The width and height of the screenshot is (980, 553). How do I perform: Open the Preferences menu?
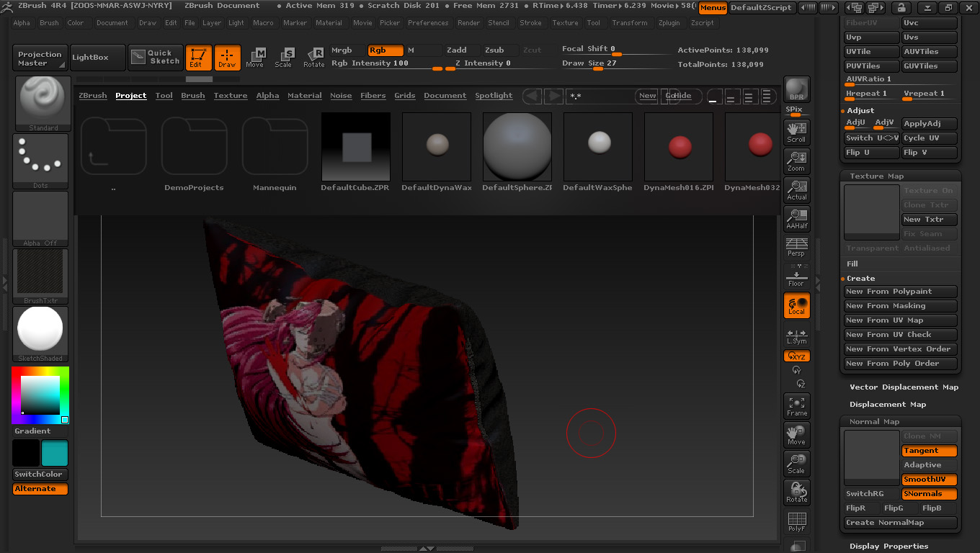428,23
